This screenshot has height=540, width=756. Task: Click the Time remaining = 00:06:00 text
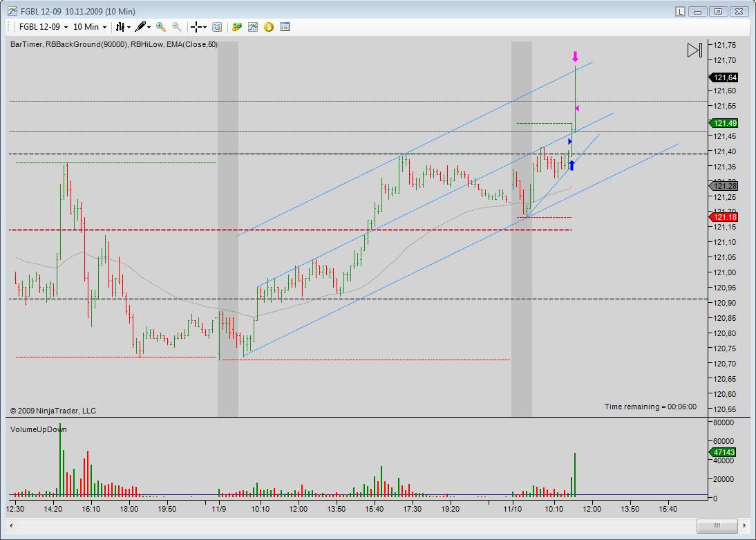650,407
